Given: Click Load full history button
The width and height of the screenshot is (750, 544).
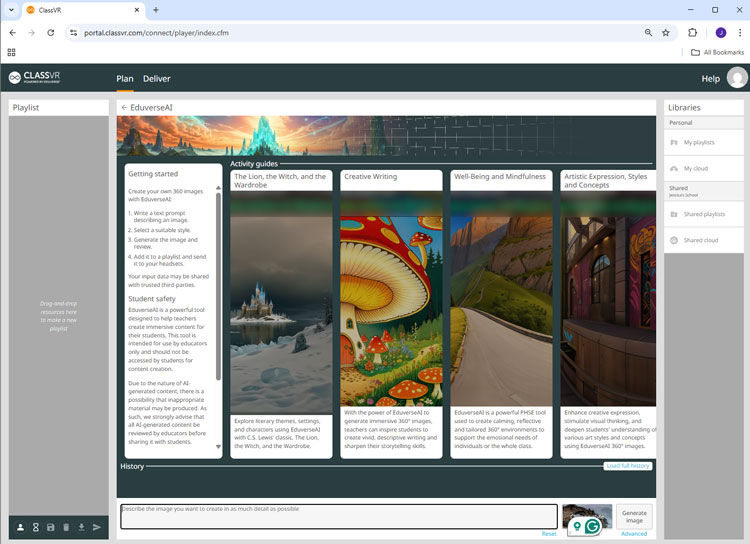Looking at the screenshot, I should click(x=628, y=466).
